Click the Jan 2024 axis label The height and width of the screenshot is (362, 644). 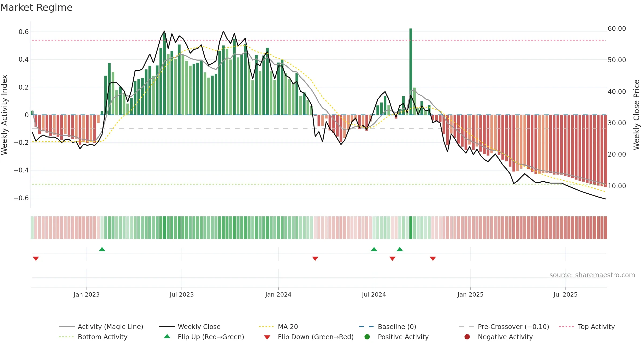coord(278,294)
